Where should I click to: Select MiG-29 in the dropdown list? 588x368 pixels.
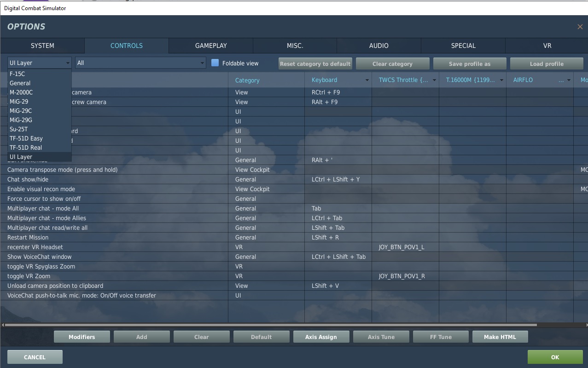tap(40, 101)
